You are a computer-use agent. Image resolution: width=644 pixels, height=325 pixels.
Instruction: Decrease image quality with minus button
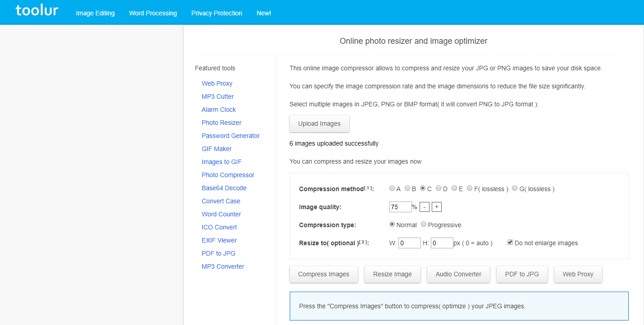tap(425, 207)
